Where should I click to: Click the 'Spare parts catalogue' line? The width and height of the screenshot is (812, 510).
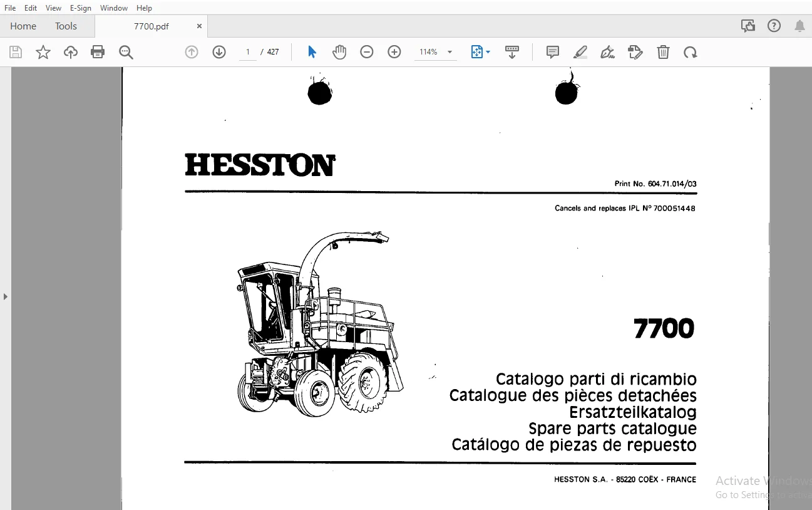tap(612, 429)
